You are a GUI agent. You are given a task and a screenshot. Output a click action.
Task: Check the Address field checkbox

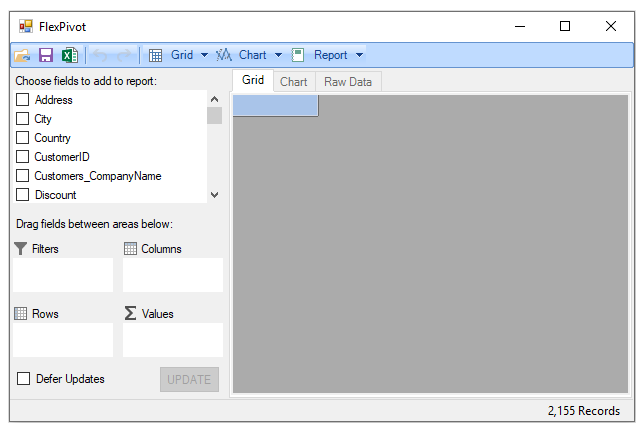[x=23, y=100]
